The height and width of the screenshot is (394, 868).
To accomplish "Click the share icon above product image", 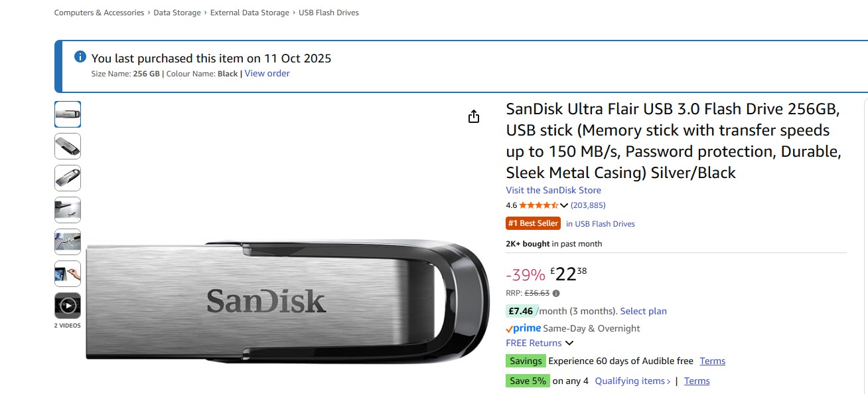I will coord(473,117).
